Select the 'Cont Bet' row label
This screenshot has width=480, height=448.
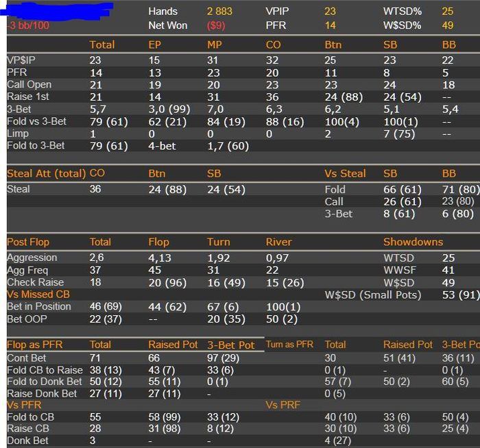click(x=27, y=358)
